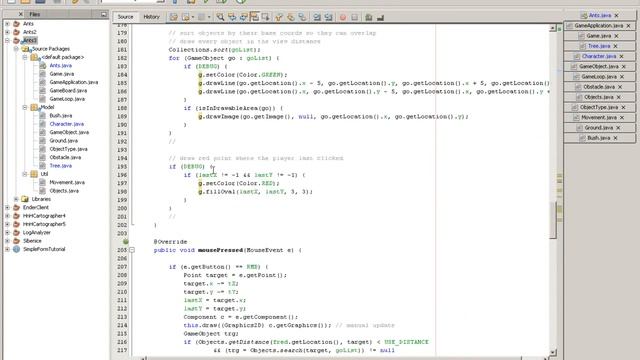Collapse the Util package node
Screen dimensions: 640x360
(x=24, y=174)
